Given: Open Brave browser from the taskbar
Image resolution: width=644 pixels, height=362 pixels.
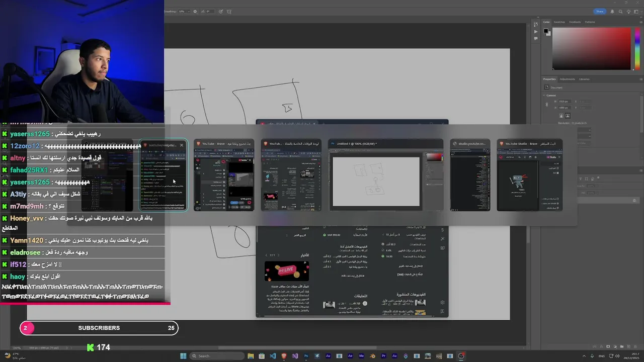Looking at the screenshot, I should [x=284, y=356].
